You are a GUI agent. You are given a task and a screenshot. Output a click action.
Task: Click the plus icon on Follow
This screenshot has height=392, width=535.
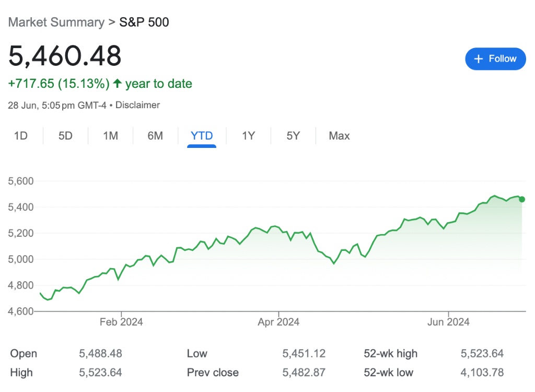[x=478, y=59]
